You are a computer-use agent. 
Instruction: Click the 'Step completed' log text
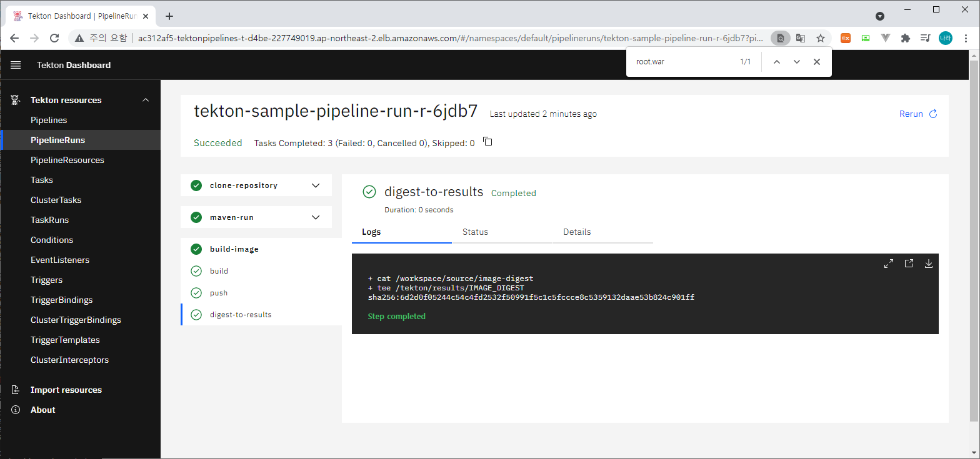pyautogui.click(x=396, y=316)
